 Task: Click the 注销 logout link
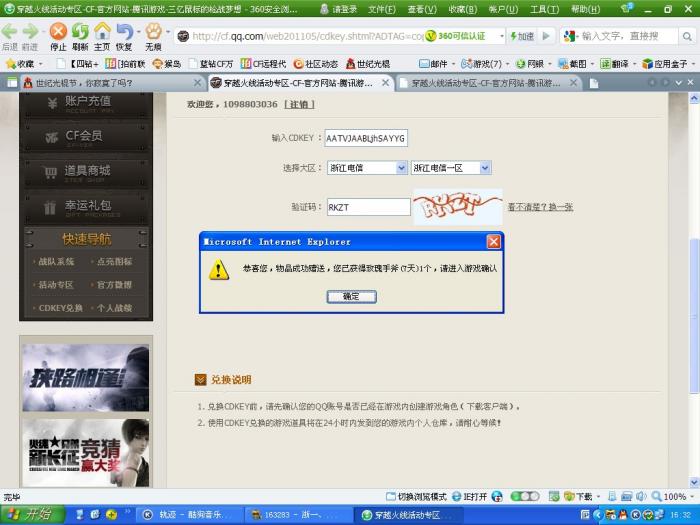[x=299, y=104]
